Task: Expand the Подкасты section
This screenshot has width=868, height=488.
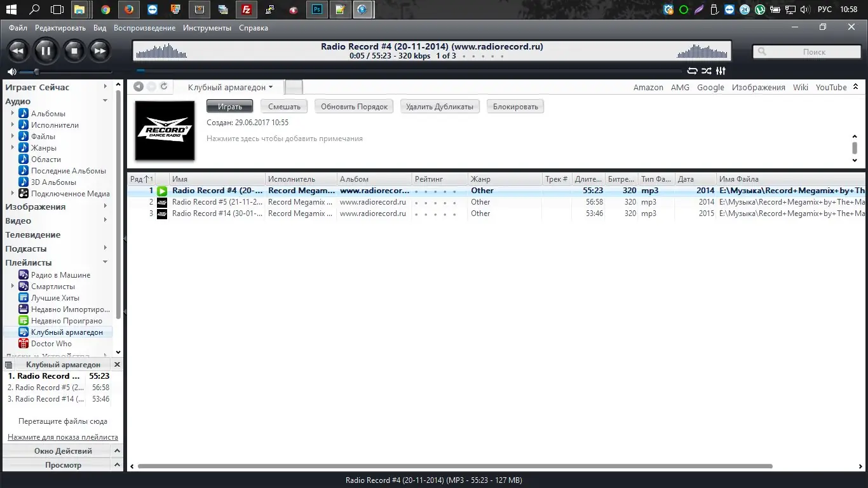Action: click(105, 248)
